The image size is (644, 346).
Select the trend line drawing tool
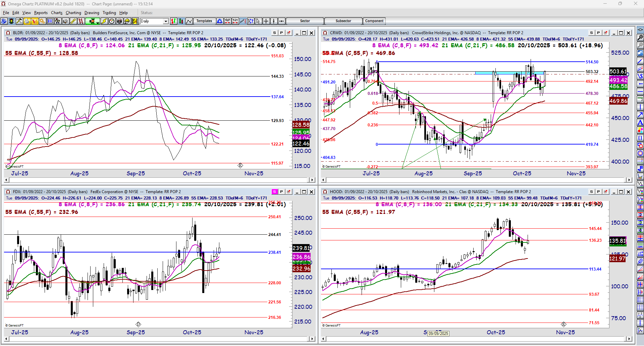[x=640, y=61]
